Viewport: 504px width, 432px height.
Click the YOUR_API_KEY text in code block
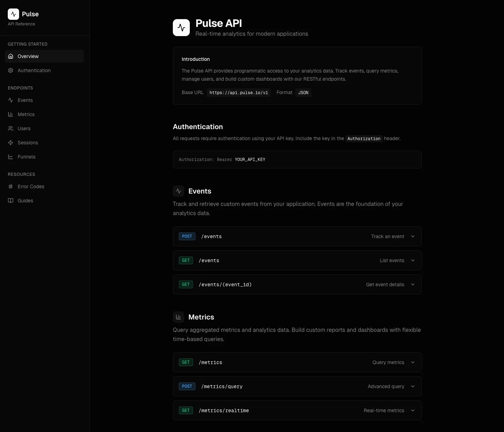[250, 160]
